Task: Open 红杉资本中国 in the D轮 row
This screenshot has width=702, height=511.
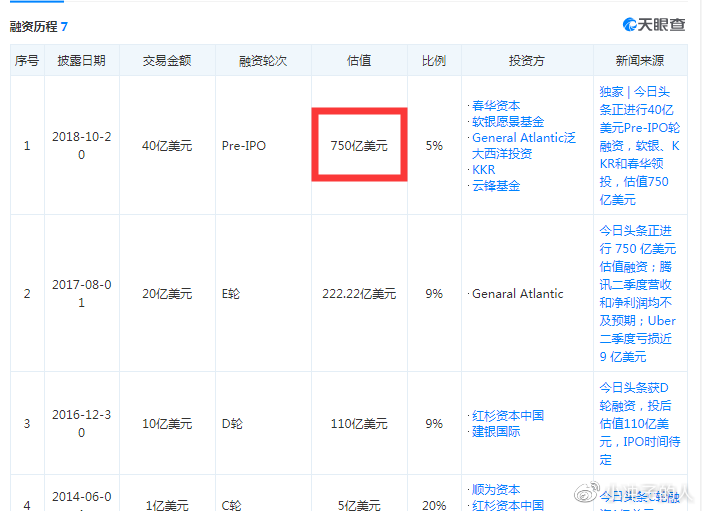Action: tap(508, 416)
